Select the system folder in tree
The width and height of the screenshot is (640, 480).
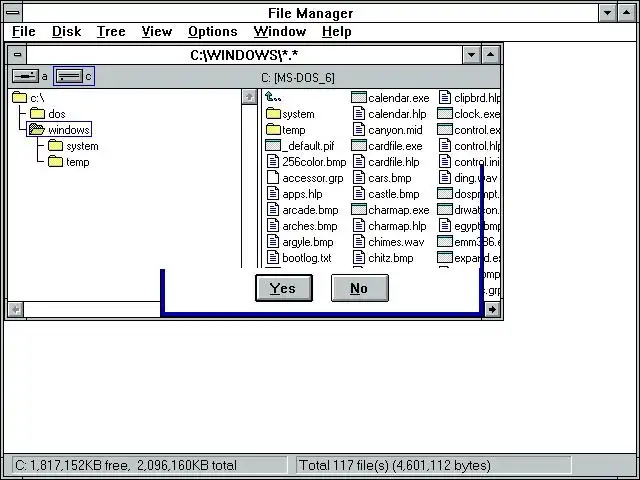[73, 146]
